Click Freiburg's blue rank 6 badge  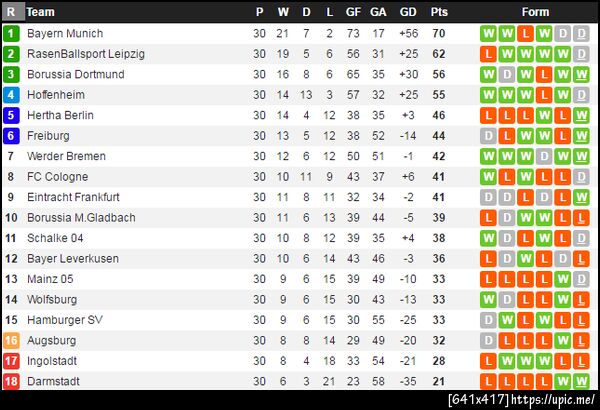(x=11, y=136)
